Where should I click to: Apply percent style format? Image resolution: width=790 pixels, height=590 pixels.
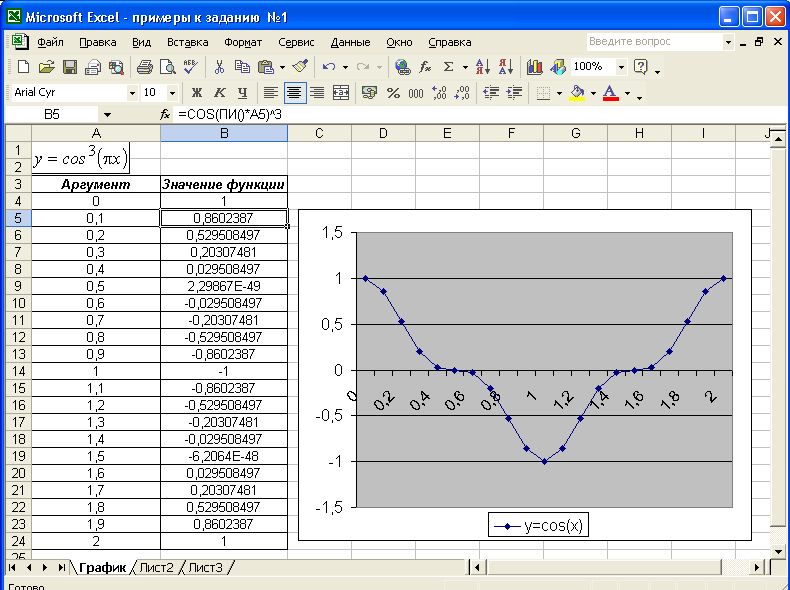[393, 93]
